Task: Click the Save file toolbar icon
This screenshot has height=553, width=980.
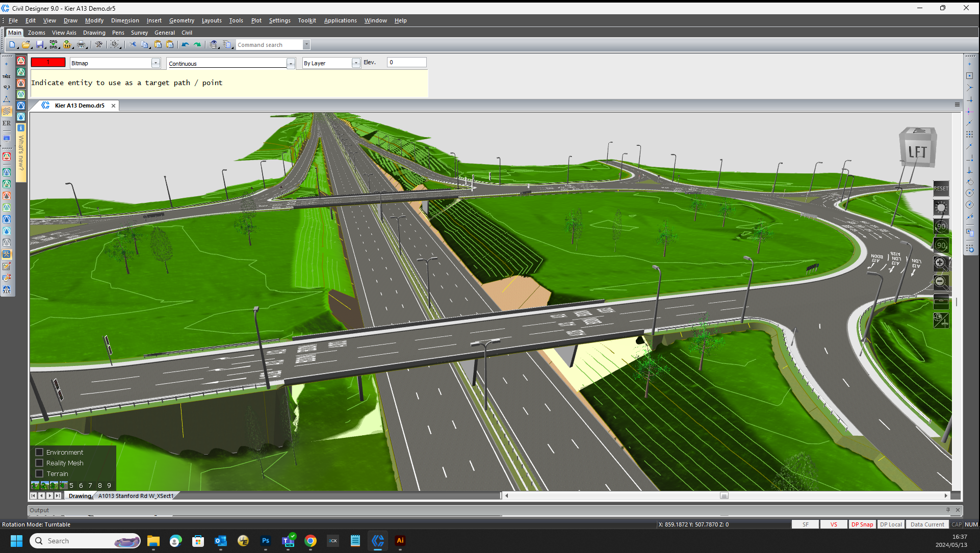Action: (40, 45)
